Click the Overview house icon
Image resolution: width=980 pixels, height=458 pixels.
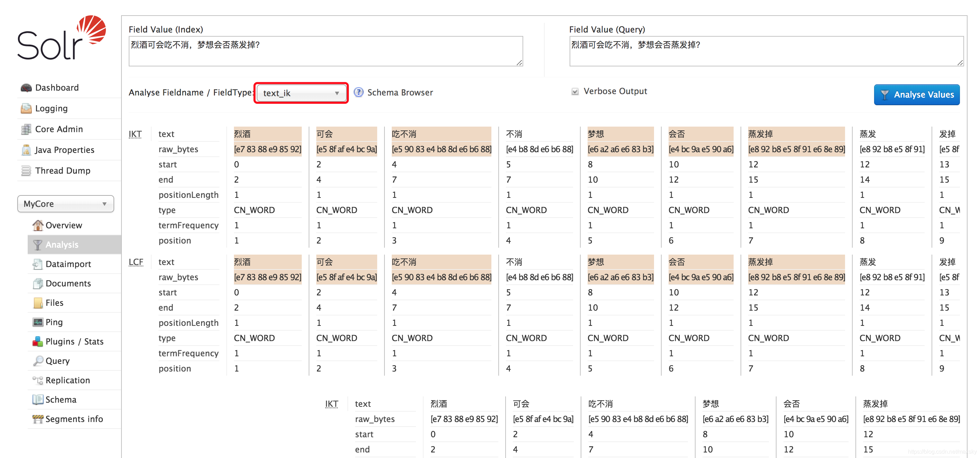tap(37, 225)
